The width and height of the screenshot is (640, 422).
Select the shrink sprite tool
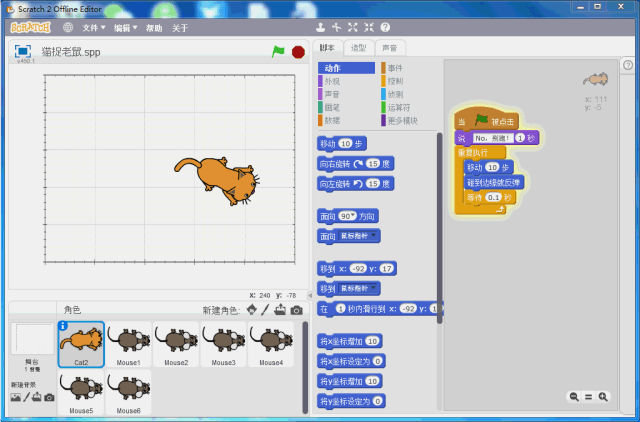pos(369,27)
